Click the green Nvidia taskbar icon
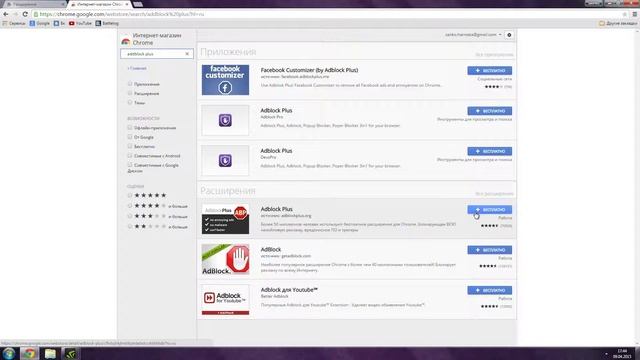Viewport: 640px width, 360px height. click(x=71, y=353)
